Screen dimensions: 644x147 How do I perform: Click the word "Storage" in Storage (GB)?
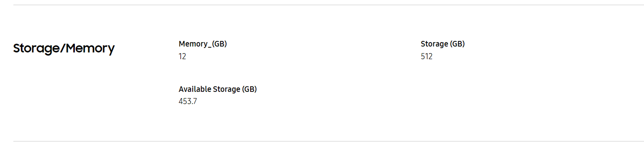tap(434, 44)
